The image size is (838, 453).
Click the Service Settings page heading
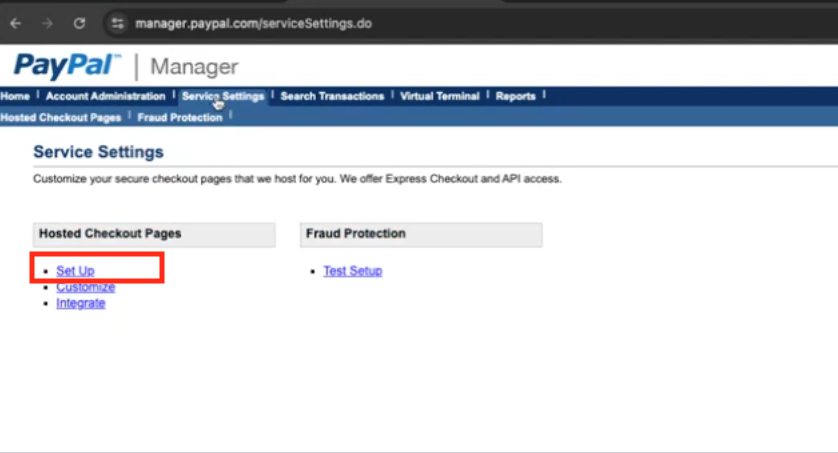pos(98,152)
